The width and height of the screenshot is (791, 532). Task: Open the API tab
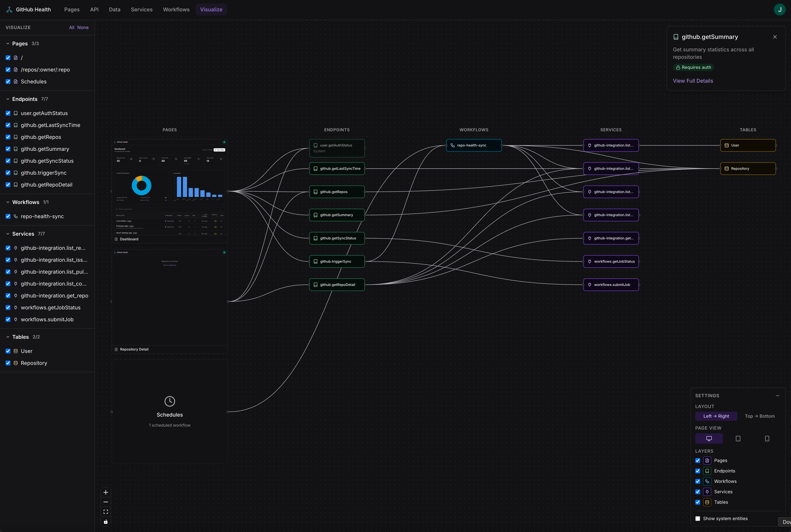(94, 9)
